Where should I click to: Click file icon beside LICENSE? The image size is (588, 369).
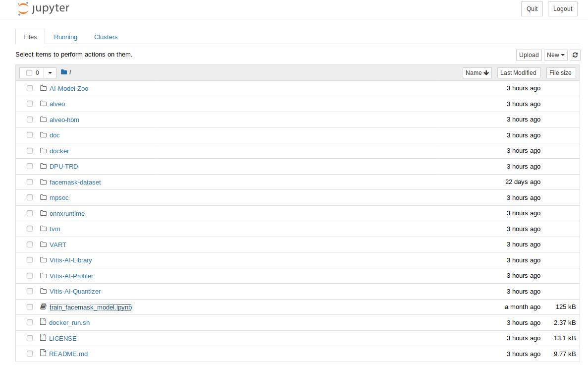pyautogui.click(x=43, y=338)
